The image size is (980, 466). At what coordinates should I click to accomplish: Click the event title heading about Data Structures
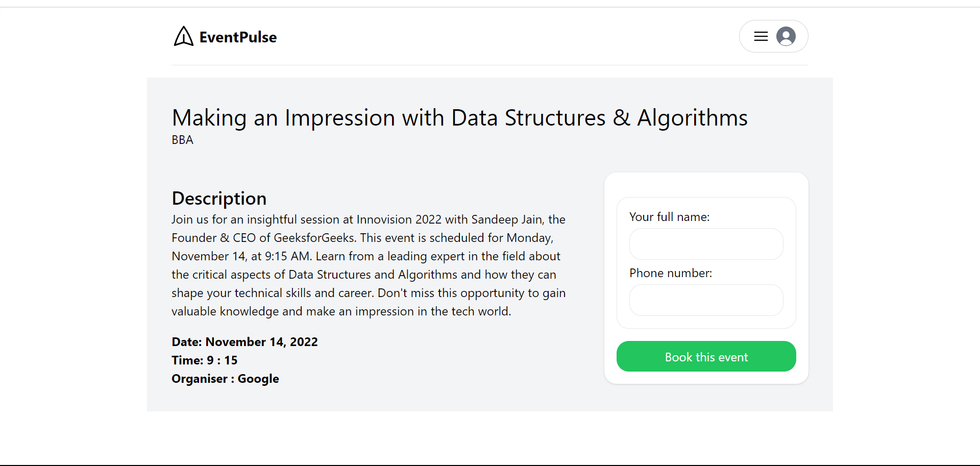(459, 118)
